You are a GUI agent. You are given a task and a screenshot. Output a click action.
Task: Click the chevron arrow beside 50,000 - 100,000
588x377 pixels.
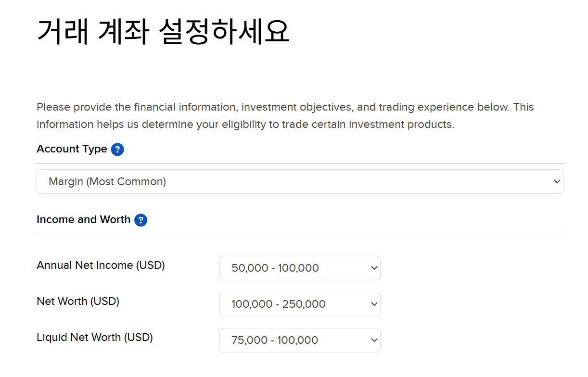(374, 268)
